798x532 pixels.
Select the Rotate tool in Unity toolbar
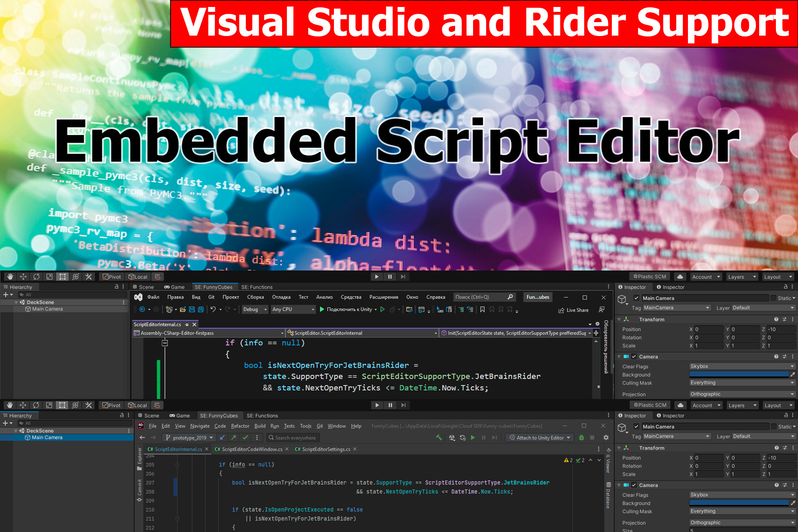[36, 277]
